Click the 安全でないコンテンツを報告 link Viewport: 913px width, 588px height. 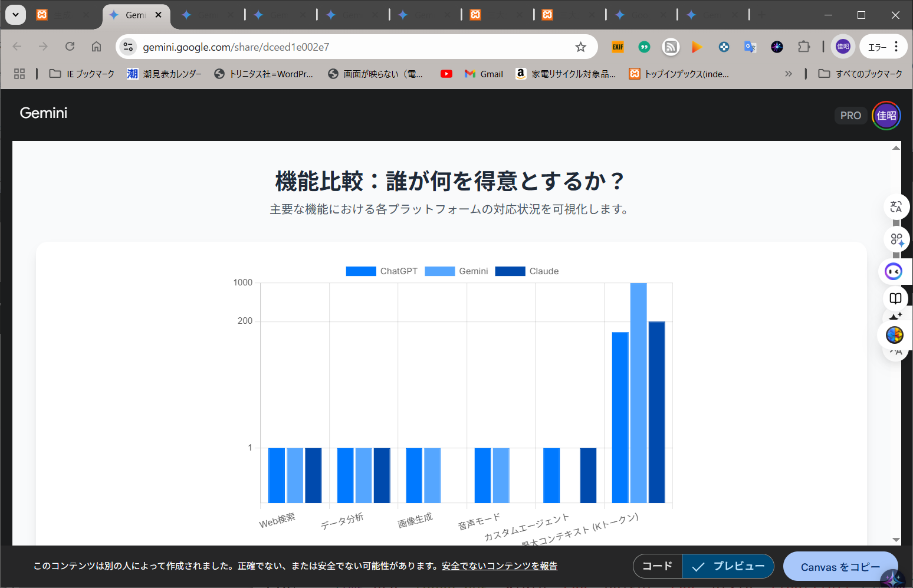[500, 566]
